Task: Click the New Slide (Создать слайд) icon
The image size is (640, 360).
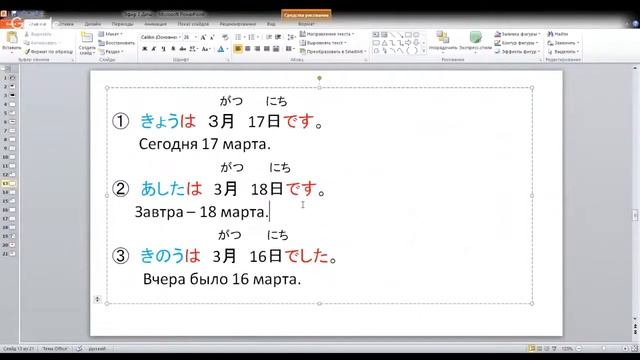Action: pyautogui.click(x=87, y=38)
